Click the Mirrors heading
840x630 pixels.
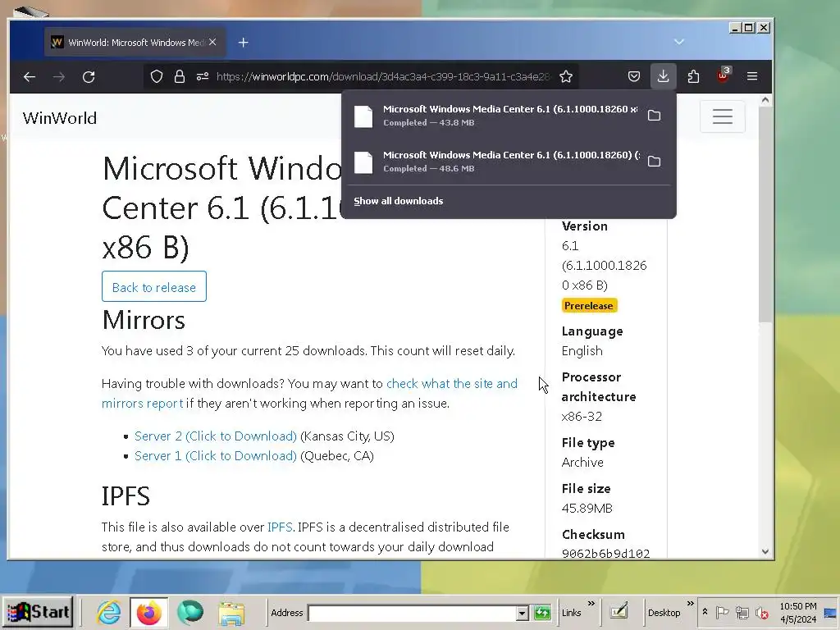click(x=144, y=320)
